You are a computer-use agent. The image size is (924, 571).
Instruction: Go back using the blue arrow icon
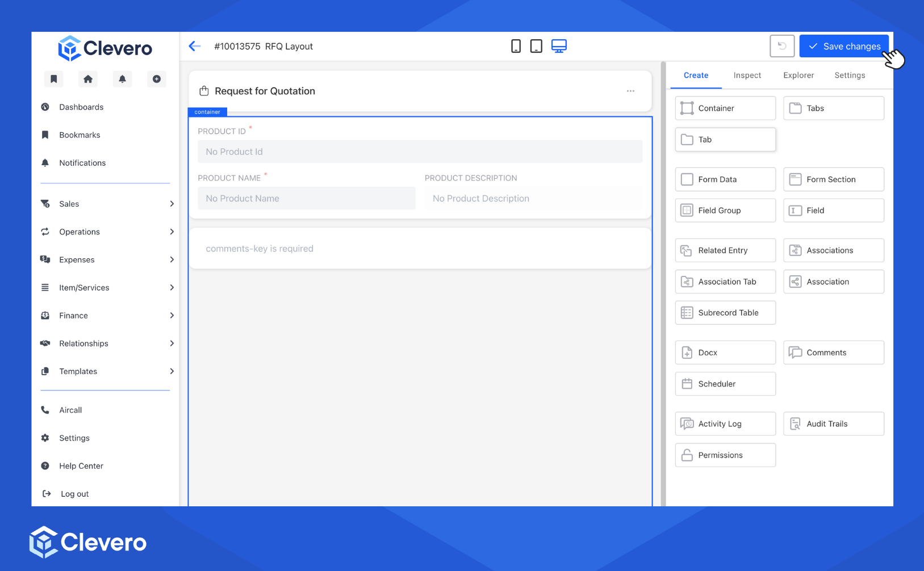195,46
